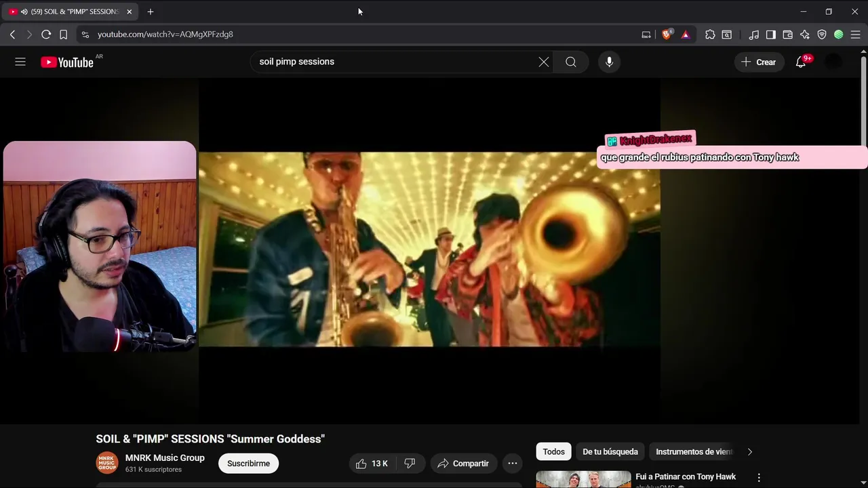
Task: Open Fui a Patinar con Tony Hawk video
Action: coord(686,476)
